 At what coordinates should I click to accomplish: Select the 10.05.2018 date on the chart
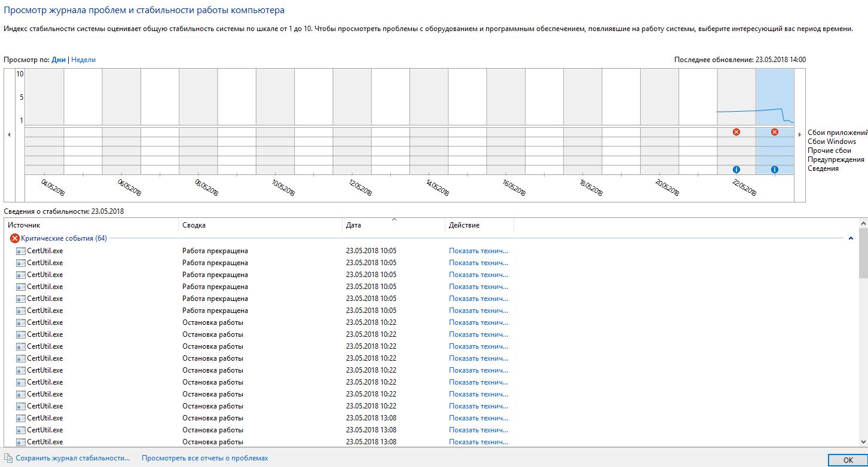[283, 187]
